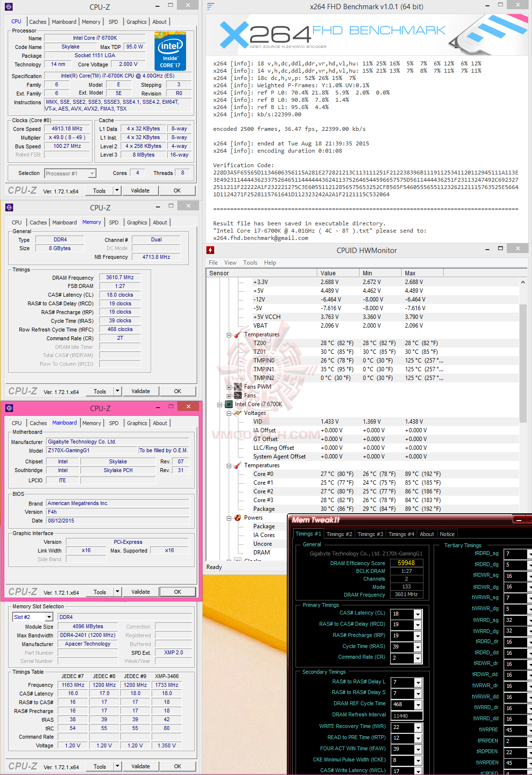Click Validate in the top CPU-Z window
532x775 pixels.
coord(140,190)
